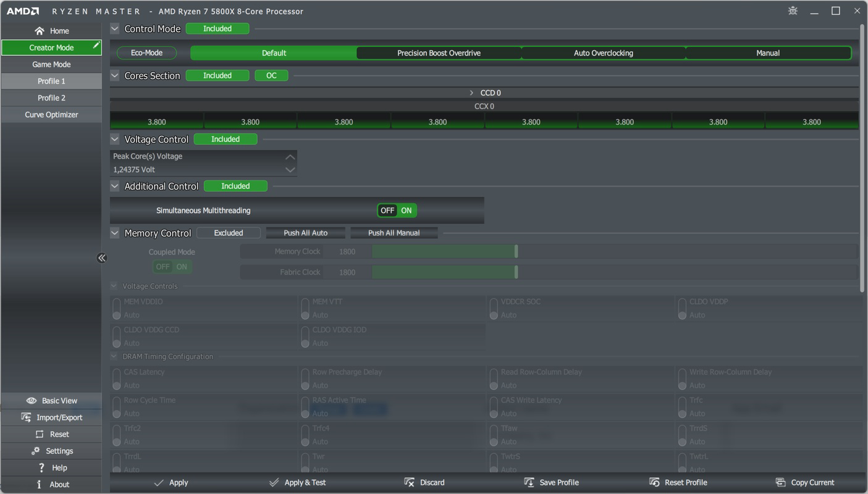This screenshot has width=868, height=494.
Task: Click the Basic View eye icon
Action: click(x=32, y=401)
